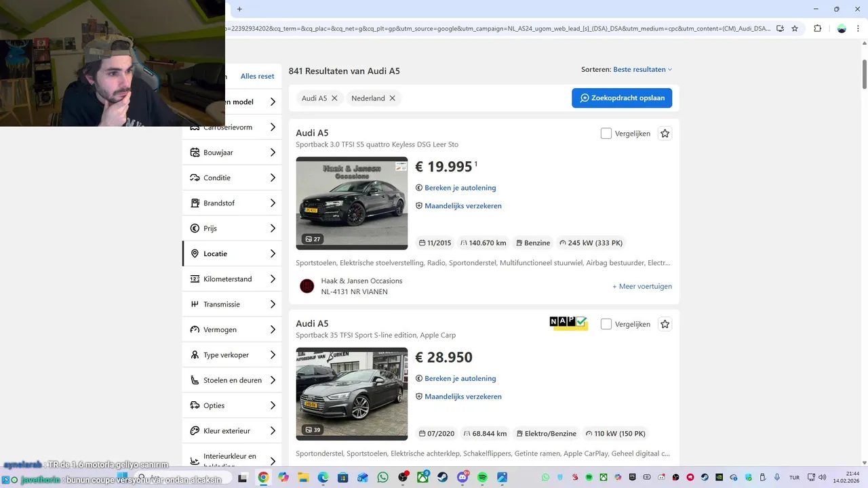Expand the Kilometerstand filter
Viewport: 868px width, 488px height.
(232, 279)
